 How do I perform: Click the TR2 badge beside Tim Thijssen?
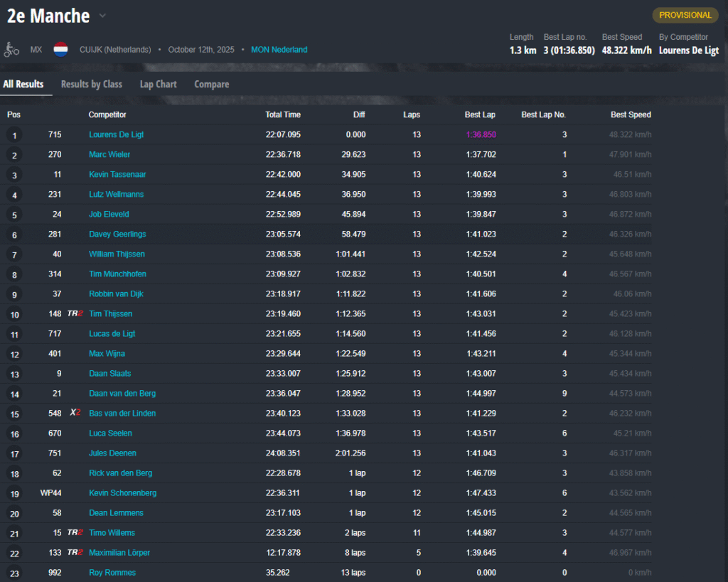click(x=75, y=313)
